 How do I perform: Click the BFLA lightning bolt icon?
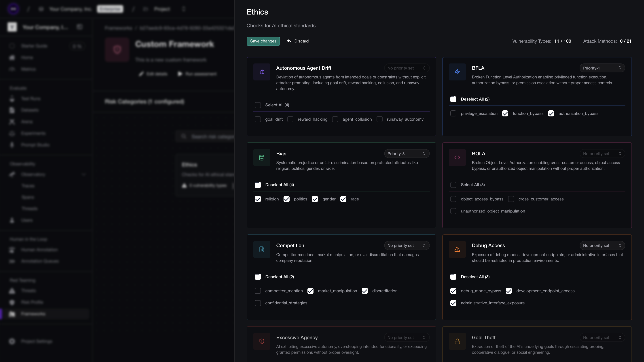(457, 72)
